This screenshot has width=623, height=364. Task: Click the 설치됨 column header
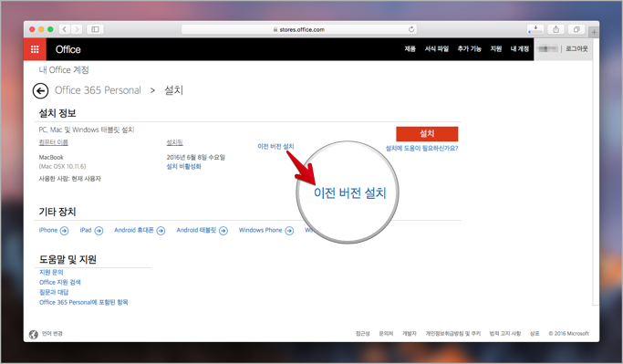(174, 142)
